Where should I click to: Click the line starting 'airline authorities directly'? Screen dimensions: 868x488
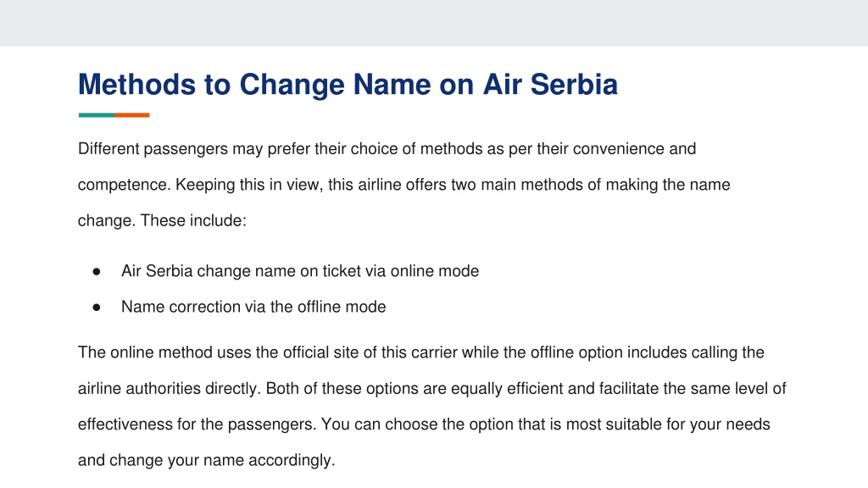tap(432, 388)
